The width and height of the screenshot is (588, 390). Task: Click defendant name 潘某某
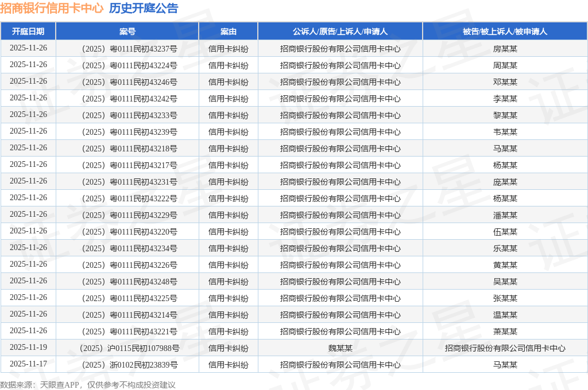[x=505, y=215]
